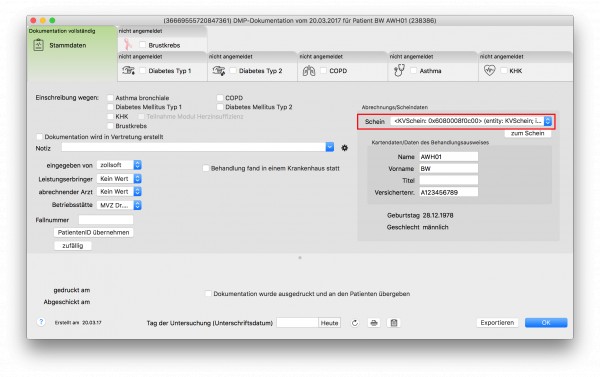Check COPD enrollment checkbox
The height and width of the screenshot is (377, 600).
click(220, 98)
